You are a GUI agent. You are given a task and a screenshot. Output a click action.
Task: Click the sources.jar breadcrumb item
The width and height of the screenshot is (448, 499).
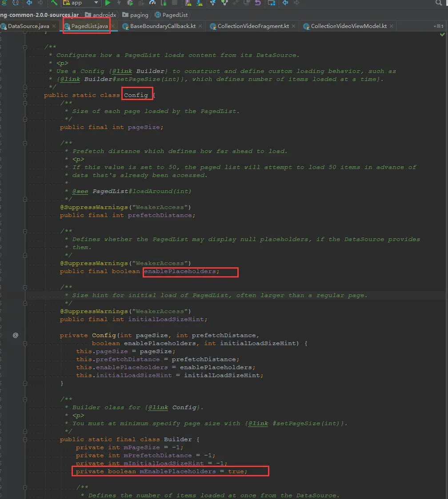40,15
